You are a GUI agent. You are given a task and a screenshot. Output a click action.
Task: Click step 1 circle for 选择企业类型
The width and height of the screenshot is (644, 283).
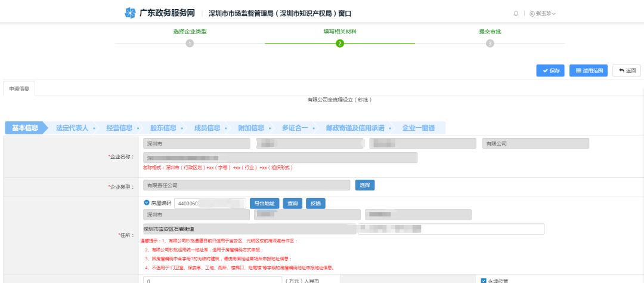pyautogui.click(x=190, y=43)
